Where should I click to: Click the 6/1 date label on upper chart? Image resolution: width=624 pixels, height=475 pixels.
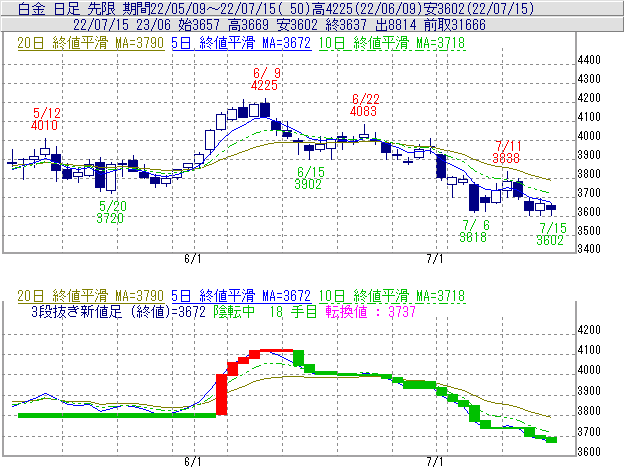coord(193,259)
